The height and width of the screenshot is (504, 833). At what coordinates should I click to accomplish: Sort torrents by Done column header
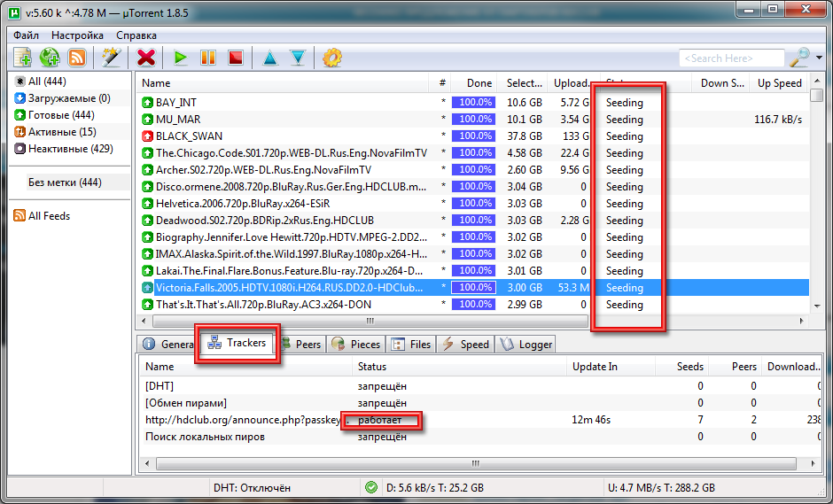473,83
